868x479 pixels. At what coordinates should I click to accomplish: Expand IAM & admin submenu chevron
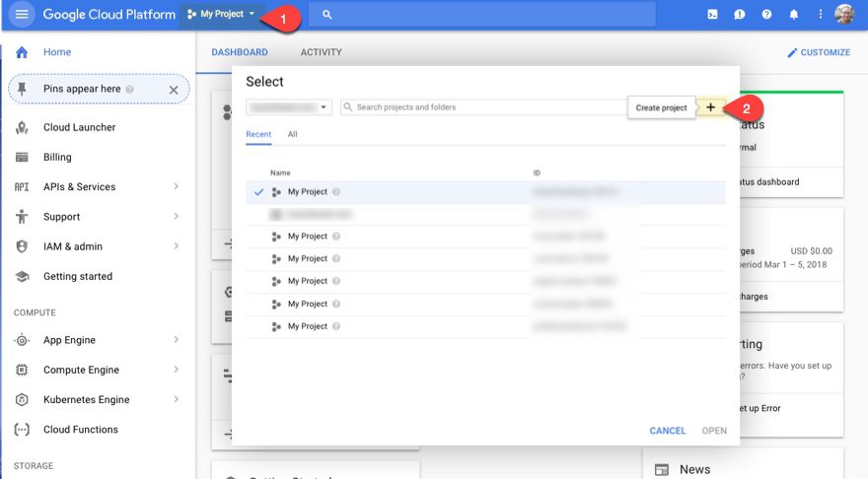click(x=176, y=246)
